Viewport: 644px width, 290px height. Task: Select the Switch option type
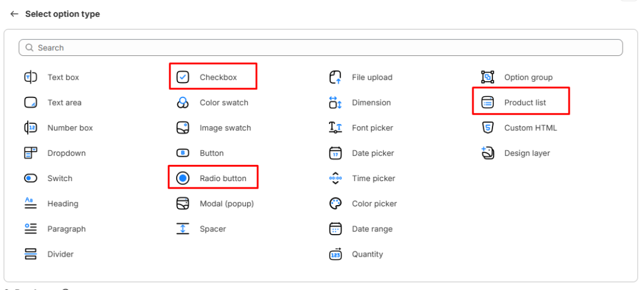point(60,179)
